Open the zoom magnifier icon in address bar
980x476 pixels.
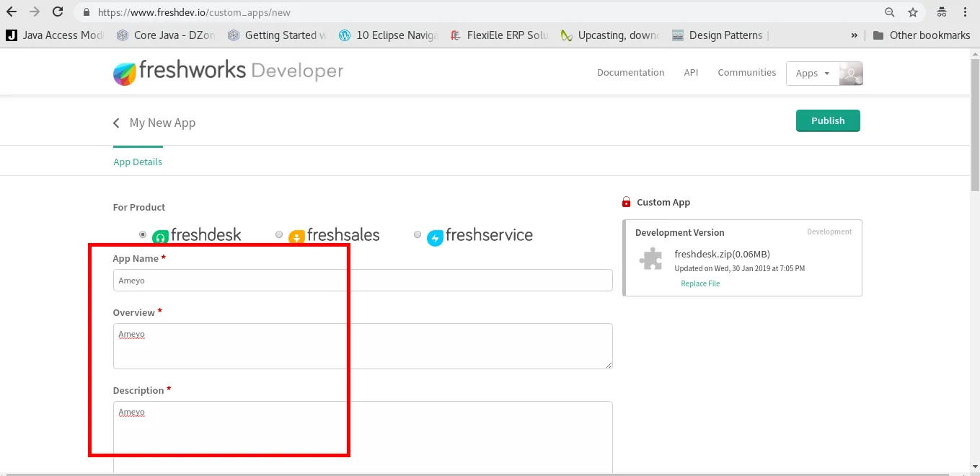tap(890, 12)
